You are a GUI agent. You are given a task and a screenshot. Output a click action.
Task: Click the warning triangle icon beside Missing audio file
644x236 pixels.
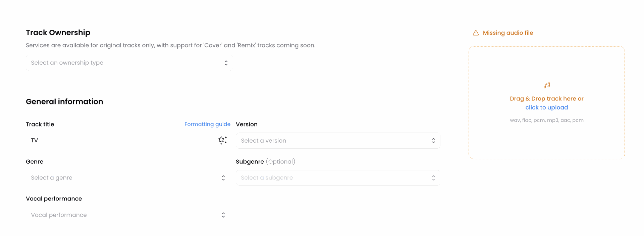coord(476,33)
